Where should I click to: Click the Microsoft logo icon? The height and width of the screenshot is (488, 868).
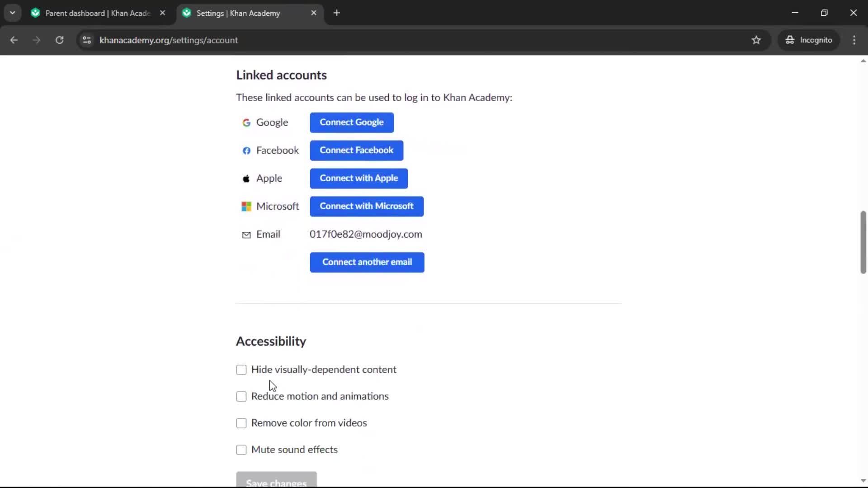(246, 207)
